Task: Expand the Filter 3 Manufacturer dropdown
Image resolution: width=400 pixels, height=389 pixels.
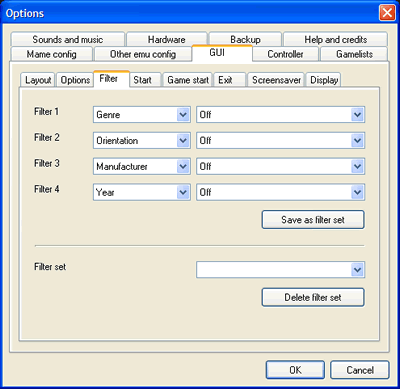Action: point(142,166)
